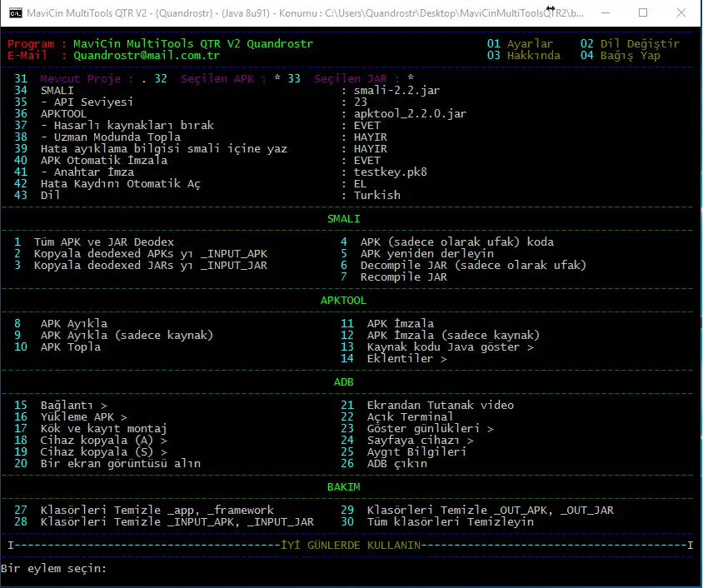Viewport: 703px width, 588px height.
Task: Click "APK İmzala (sadece kaynak)" option
Action: pos(453,336)
